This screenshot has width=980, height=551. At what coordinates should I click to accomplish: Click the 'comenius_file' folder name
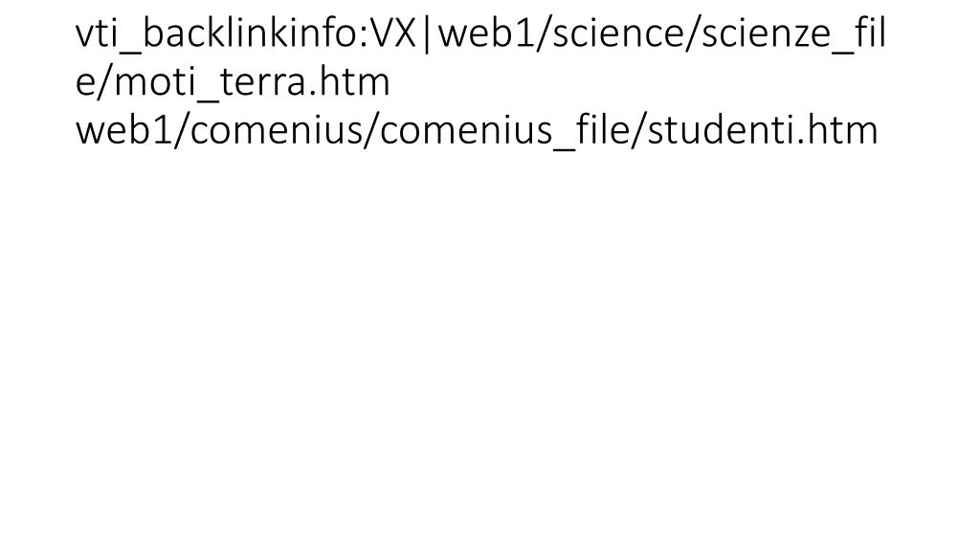(x=505, y=130)
